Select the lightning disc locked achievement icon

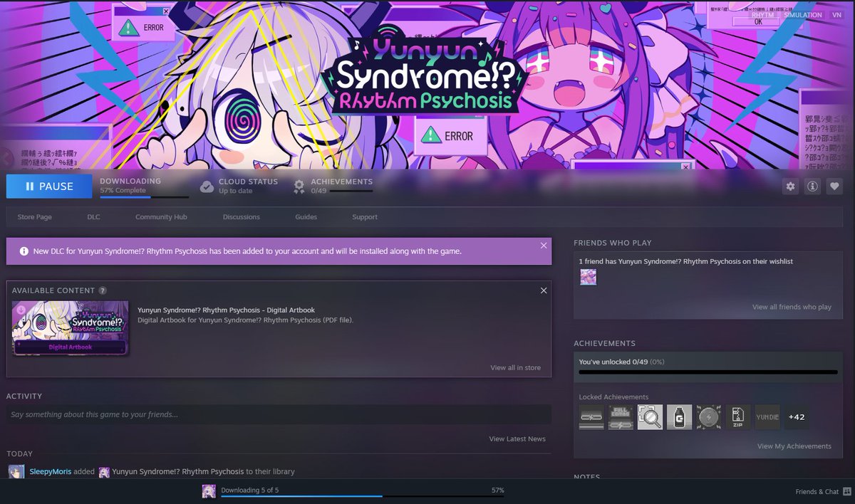point(709,417)
